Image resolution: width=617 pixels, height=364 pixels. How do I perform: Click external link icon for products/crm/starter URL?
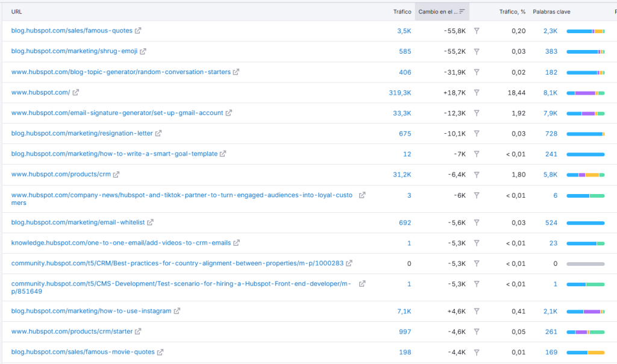[x=138, y=331]
